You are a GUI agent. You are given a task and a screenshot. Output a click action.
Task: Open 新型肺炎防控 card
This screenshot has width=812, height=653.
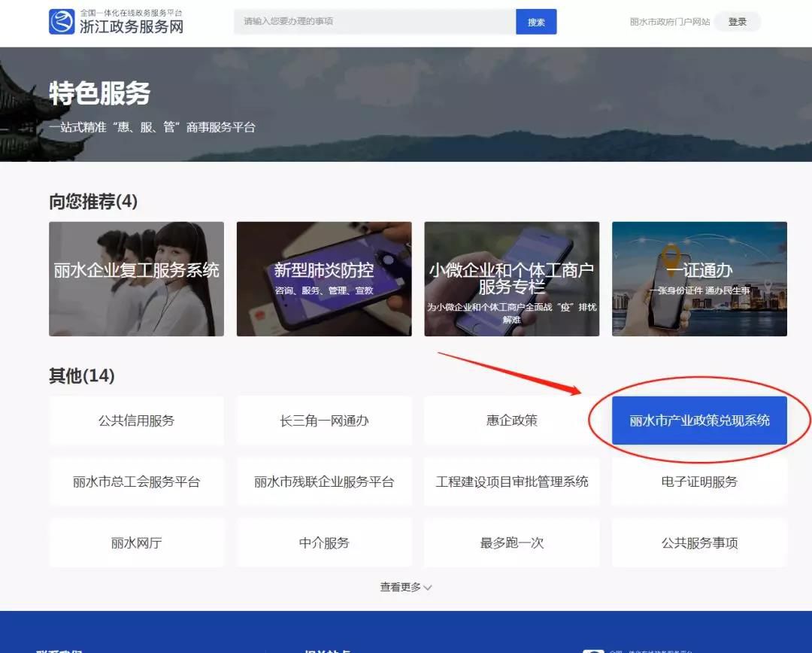pos(324,279)
